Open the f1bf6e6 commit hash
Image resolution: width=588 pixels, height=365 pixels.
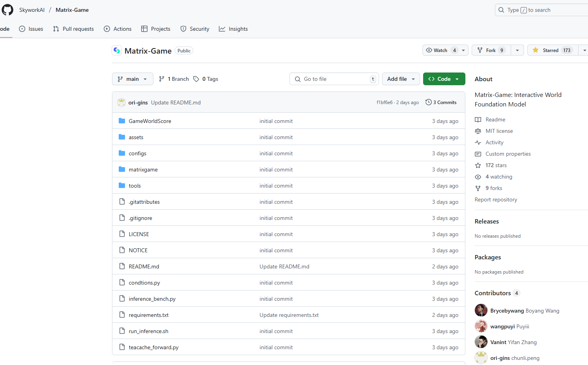[385, 102]
